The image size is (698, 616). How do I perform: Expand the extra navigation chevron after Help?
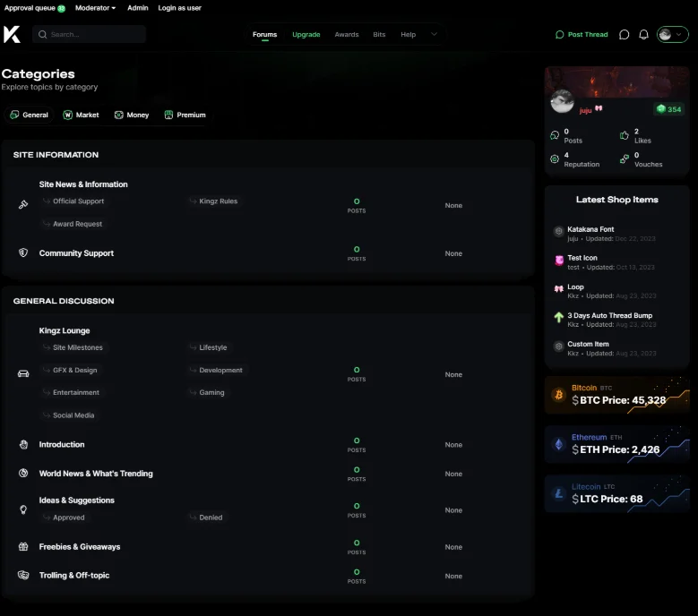point(434,35)
